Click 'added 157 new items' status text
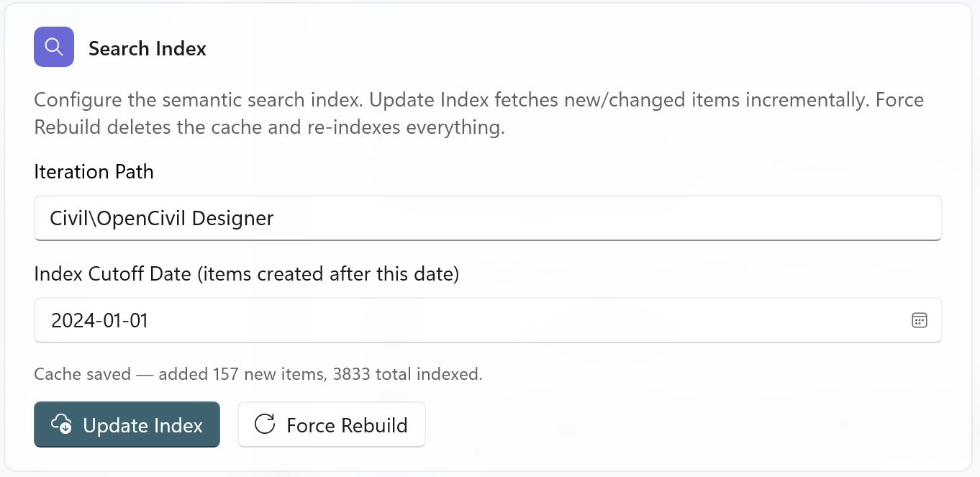Viewport: 980px width, 477px height. coord(236,374)
